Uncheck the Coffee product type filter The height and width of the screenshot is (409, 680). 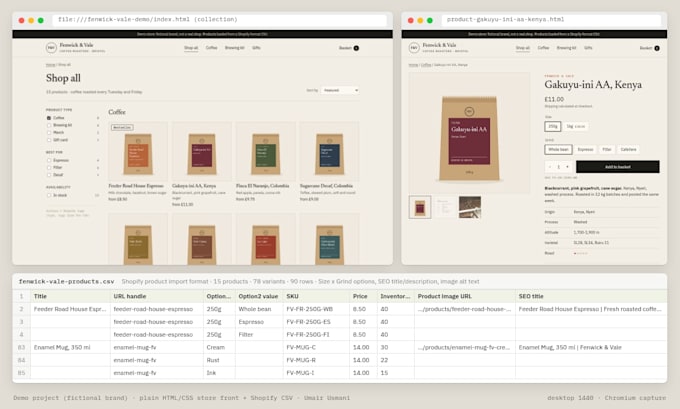click(x=49, y=118)
